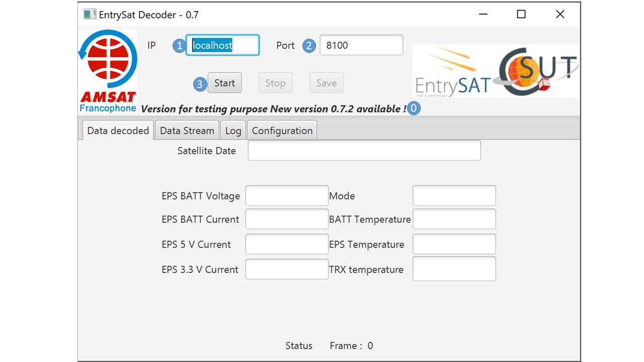Click the EntrySAT logo image
This screenshot has width=644, height=362.
click(452, 71)
